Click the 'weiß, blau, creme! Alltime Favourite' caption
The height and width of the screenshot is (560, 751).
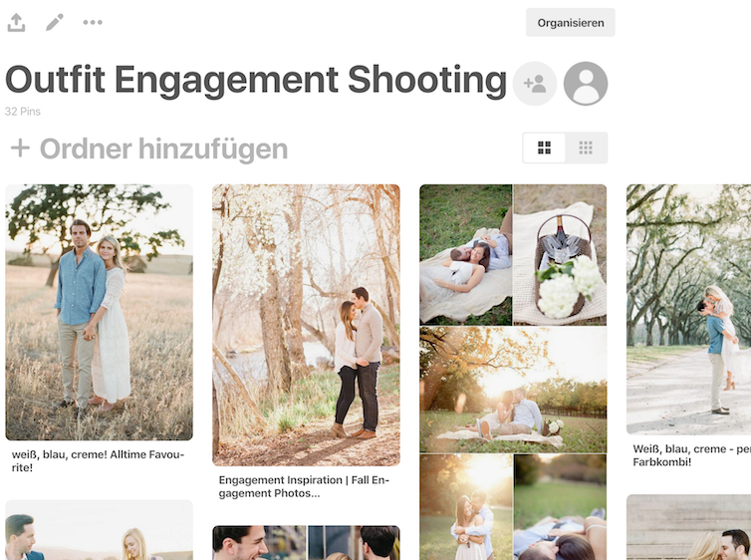click(x=98, y=460)
